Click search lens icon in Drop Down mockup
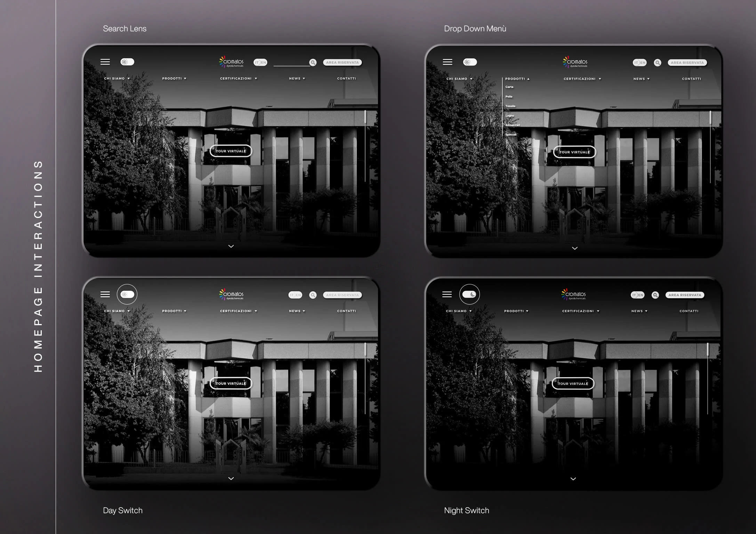The width and height of the screenshot is (756, 534). [657, 63]
